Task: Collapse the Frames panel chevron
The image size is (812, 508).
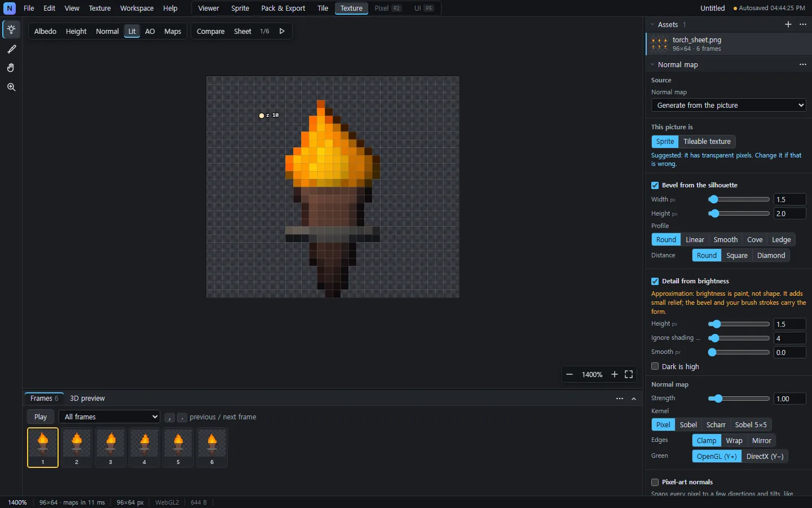Action: pyautogui.click(x=634, y=398)
